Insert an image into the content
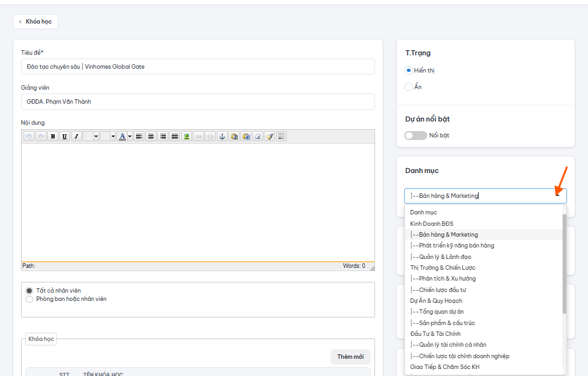The width and height of the screenshot is (588, 376). (x=186, y=136)
